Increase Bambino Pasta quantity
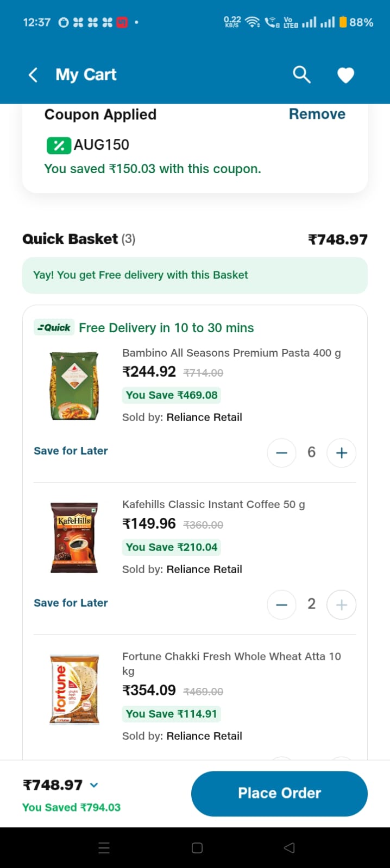The image size is (390, 868). [342, 453]
